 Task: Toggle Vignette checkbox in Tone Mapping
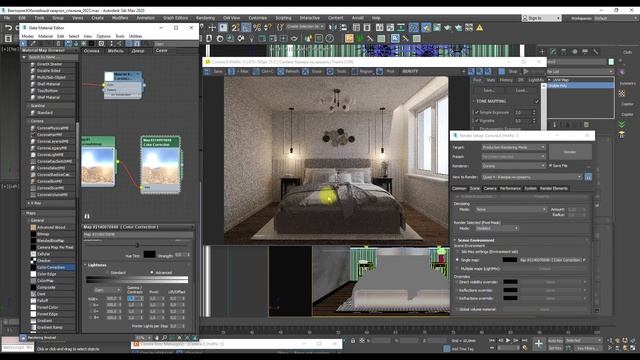(x=477, y=121)
